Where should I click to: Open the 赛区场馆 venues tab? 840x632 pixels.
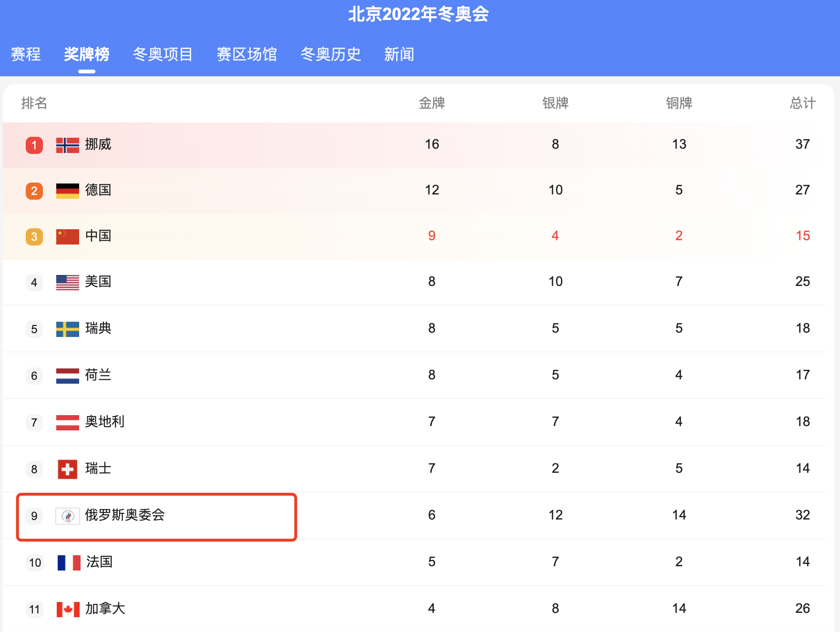246,54
